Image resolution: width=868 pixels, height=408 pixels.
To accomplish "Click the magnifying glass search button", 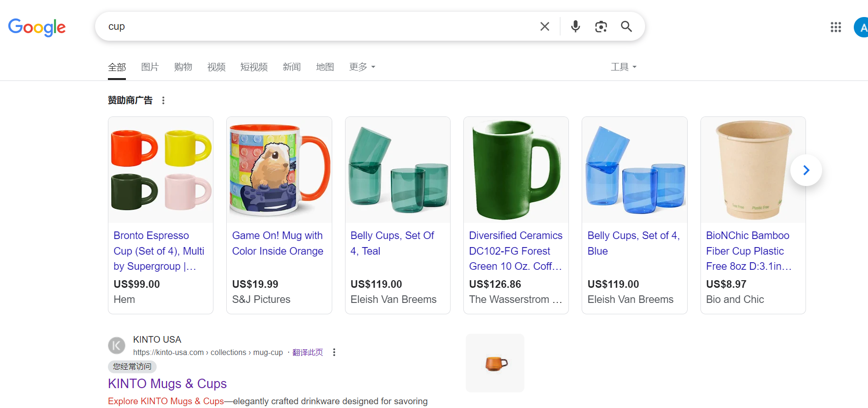I will pyautogui.click(x=626, y=27).
